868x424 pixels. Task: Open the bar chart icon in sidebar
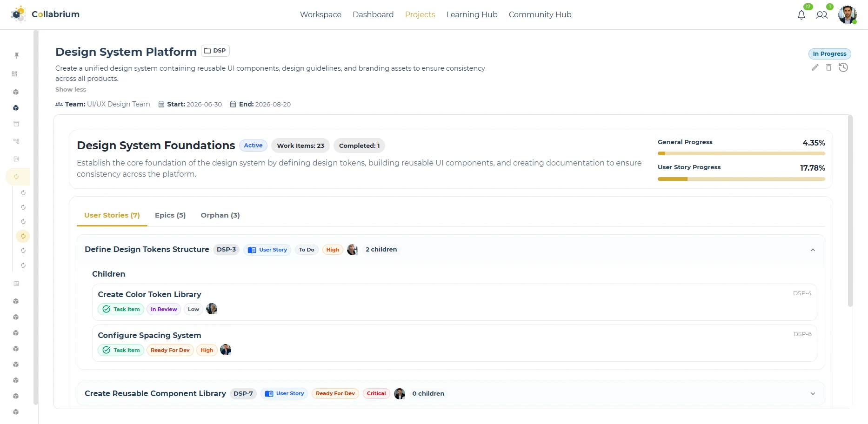click(16, 284)
